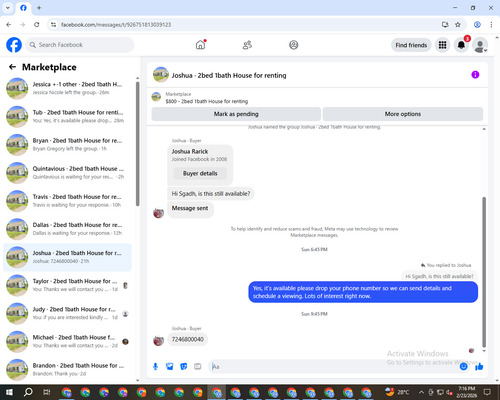The height and width of the screenshot is (400, 500).
Task: Click the 'Message sent' bubble
Action: click(190, 209)
